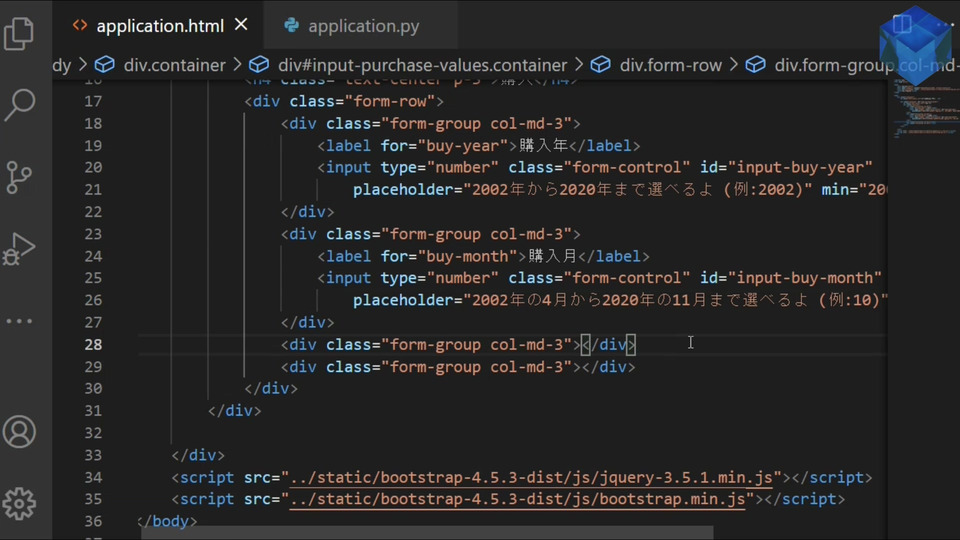Open the Manage settings gear
This screenshot has height=540, width=960.
pyautogui.click(x=19, y=504)
